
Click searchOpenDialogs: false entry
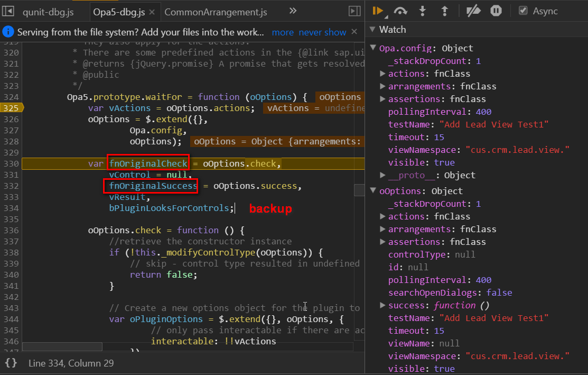[x=450, y=293]
